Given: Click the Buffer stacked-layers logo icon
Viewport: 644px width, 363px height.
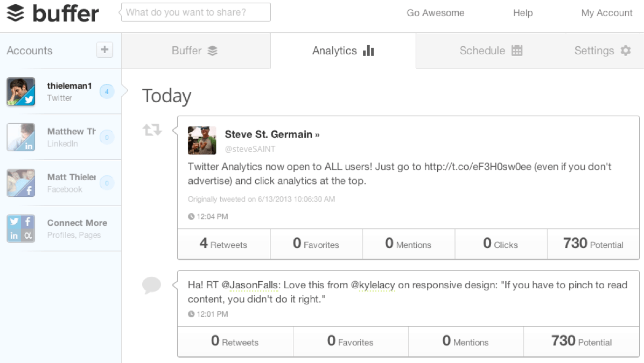Looking at the screenshot, I should point(16,13).
